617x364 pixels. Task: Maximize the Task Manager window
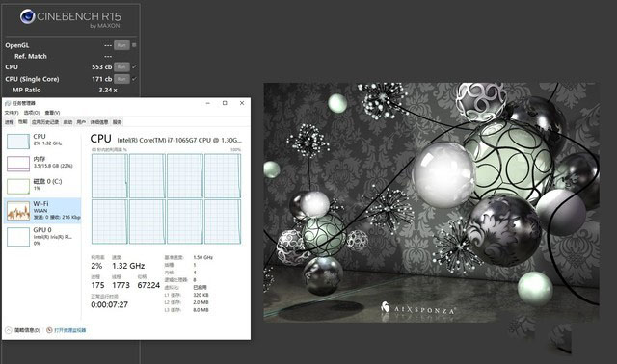pos(225,103)
